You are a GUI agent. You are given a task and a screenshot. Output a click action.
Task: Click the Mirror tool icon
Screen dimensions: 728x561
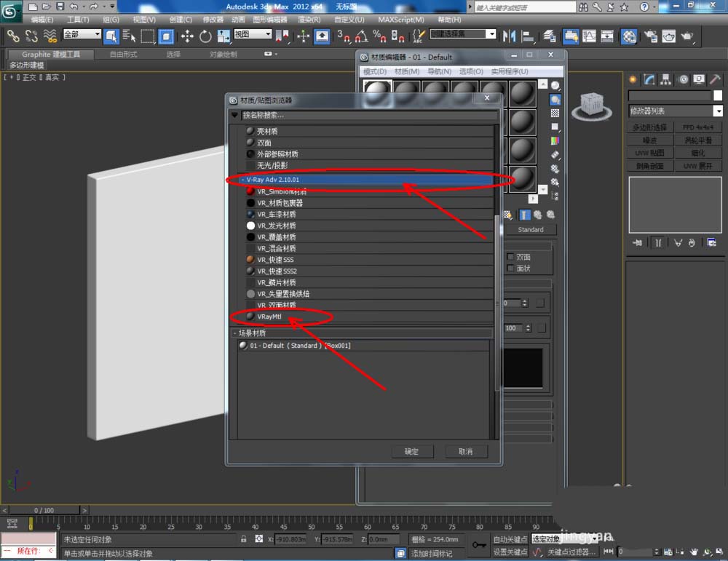tap(510, 36)
